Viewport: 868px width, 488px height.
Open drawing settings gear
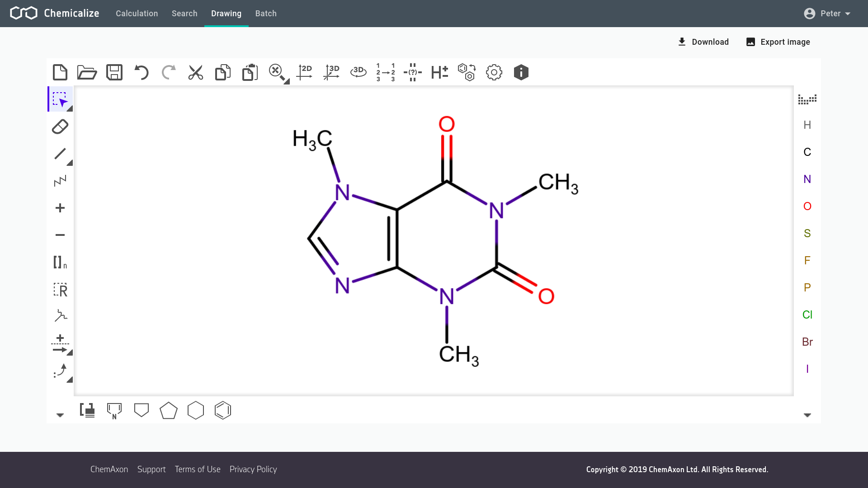coord(494,72)
